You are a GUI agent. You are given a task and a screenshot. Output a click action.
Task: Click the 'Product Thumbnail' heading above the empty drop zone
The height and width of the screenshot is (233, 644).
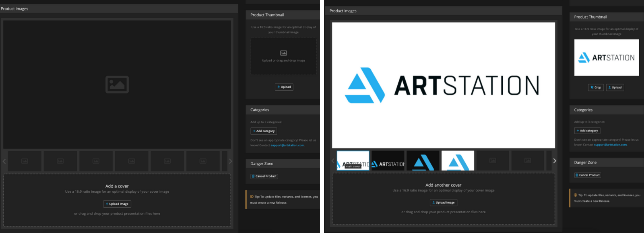pyautogui.click(x=267, y=15)
